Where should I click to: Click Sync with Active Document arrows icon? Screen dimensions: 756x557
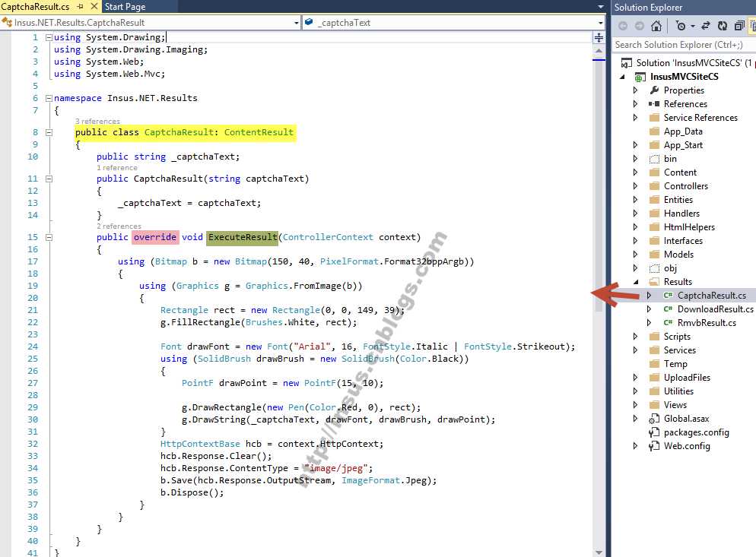(705, 26)
